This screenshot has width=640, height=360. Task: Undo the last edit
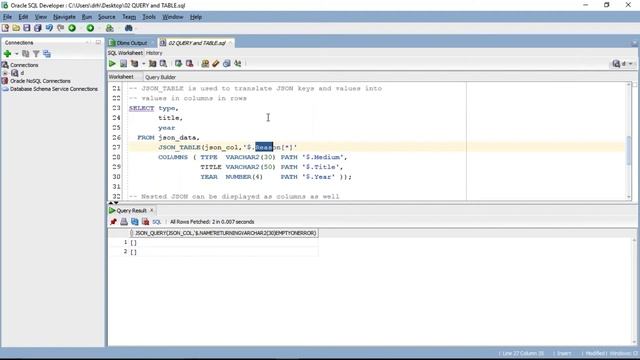click(x=49, y=28)
